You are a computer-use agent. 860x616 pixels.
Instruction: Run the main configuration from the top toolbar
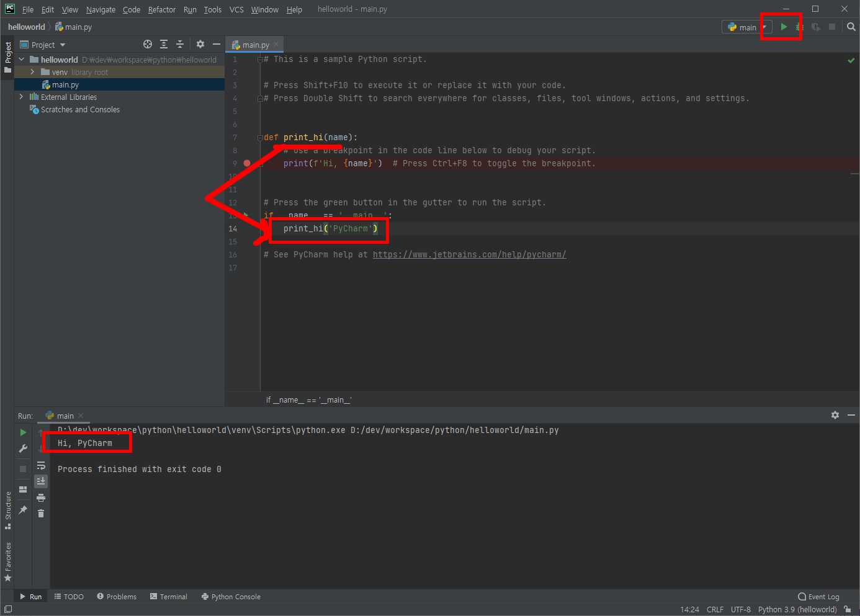[x=784, y=27]
